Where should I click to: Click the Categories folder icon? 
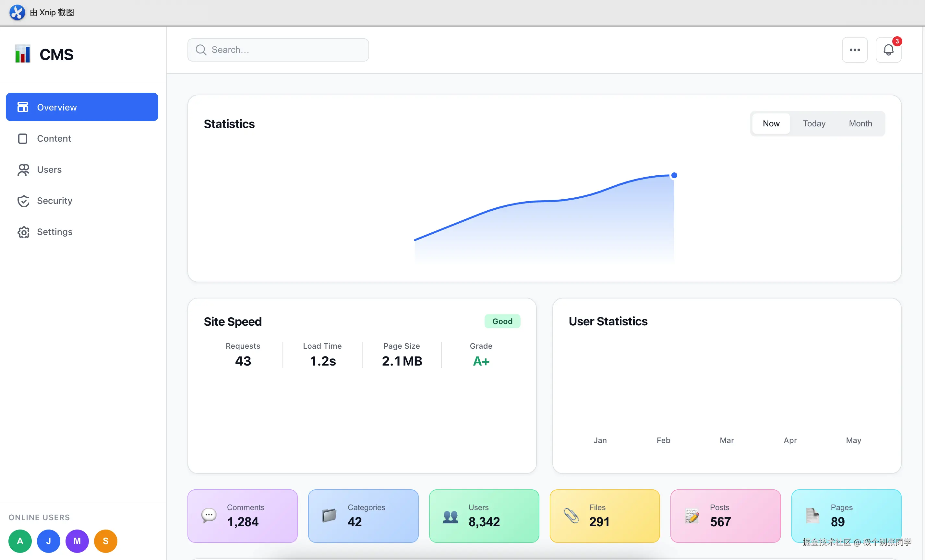click(329, 516)
